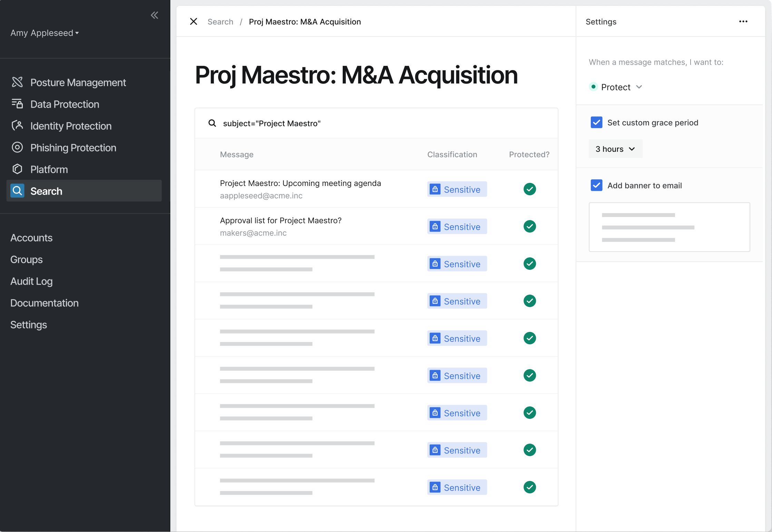Open the Amy Appleseed account dropdown
Image resolution: width=772 pixels, height=532 pixels.
coord(45,33)
